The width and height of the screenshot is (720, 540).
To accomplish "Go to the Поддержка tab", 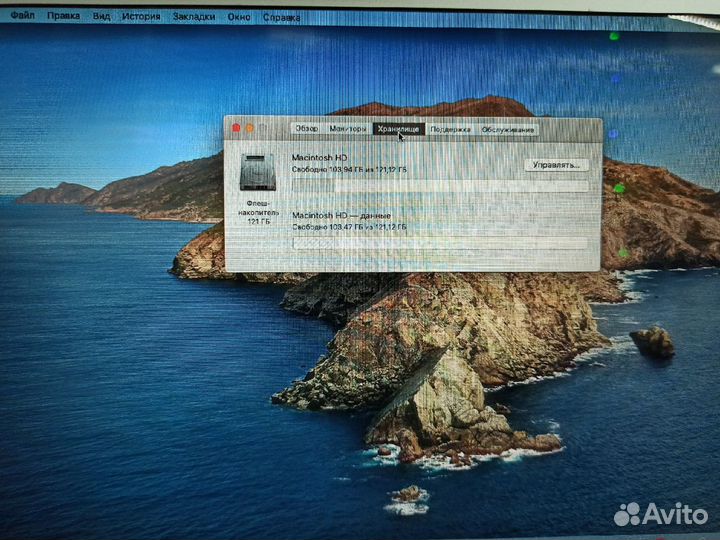I will point(451,129).
